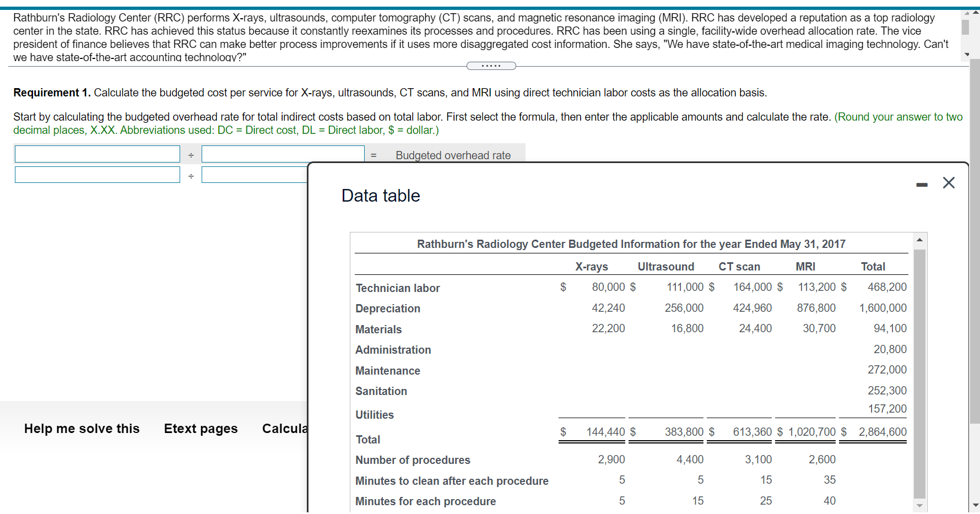980x514 pixels.
Task: Click the data table vertical scrollbar thumb
Action: click(919, 373)
